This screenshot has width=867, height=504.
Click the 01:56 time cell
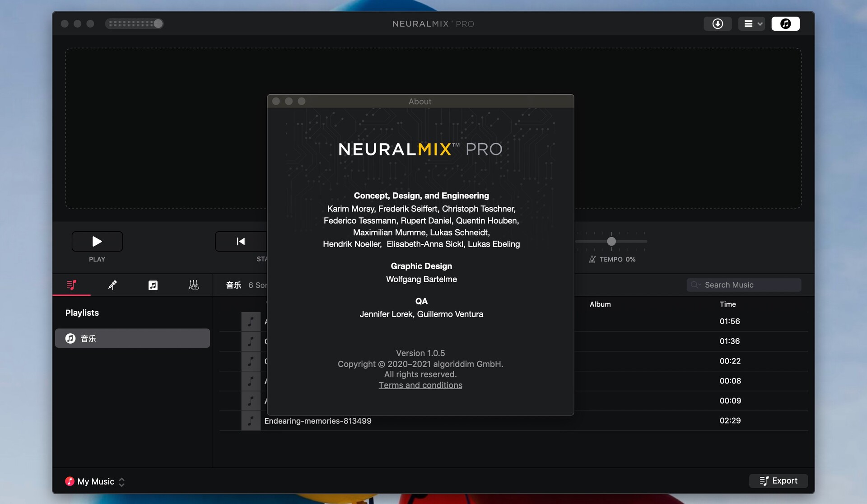pos(730,322)
